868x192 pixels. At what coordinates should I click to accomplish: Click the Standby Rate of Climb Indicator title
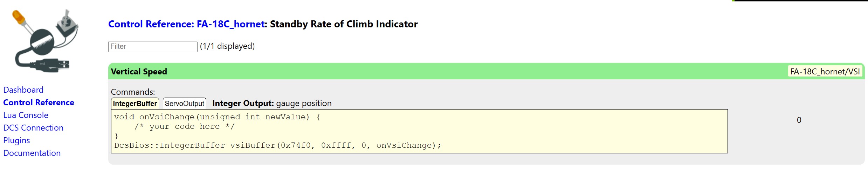click(x=344, y=24)
